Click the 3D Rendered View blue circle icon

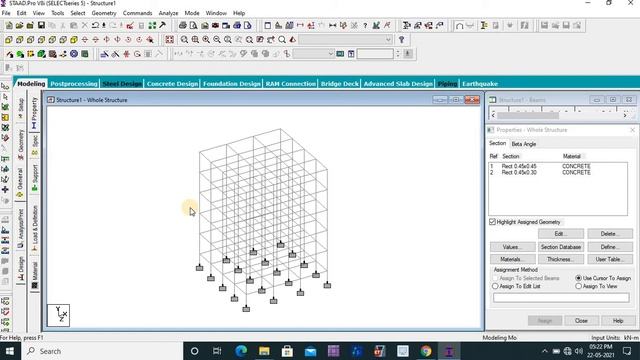pos(74,54)
